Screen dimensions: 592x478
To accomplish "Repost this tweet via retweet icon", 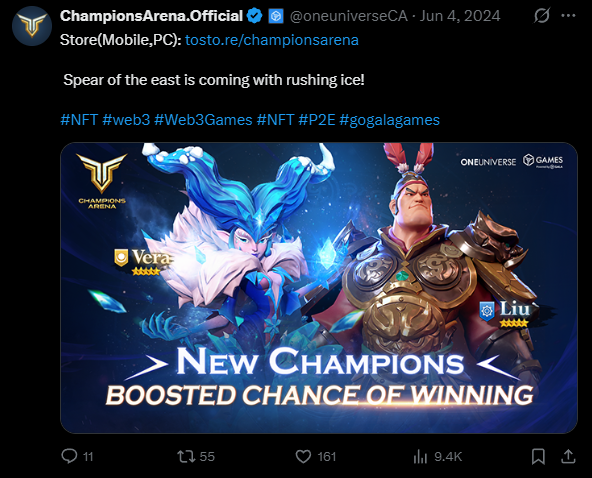I will point(186,456).
